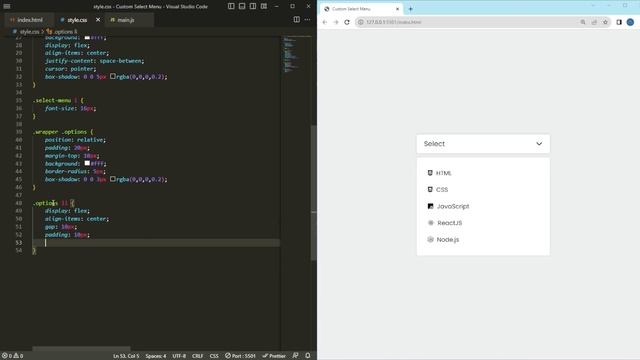Viewport: 640px width, 360px height.
Task: Bookmark this page with star icon
Action: 605,22
